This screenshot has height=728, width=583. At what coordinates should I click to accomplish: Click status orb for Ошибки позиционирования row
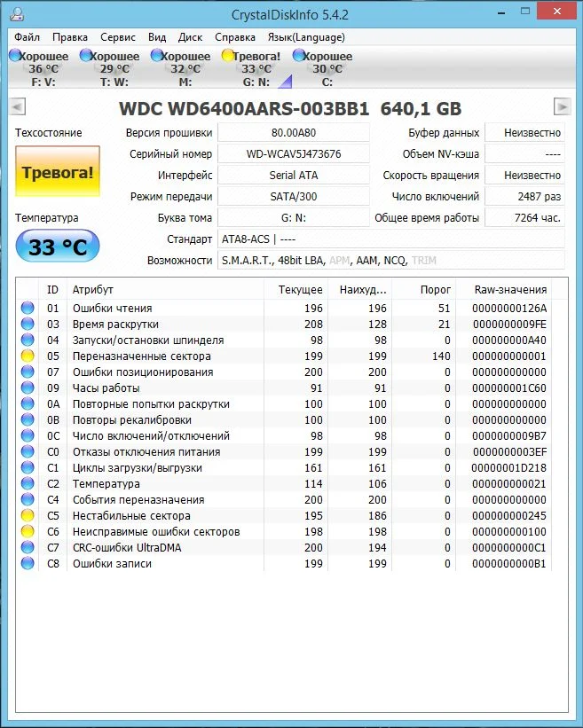(28, 372)
